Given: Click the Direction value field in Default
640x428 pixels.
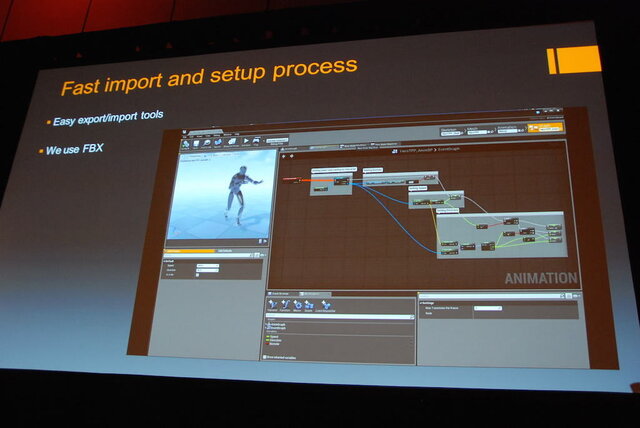Looking at the screenshot, I should tap(207, 270).
